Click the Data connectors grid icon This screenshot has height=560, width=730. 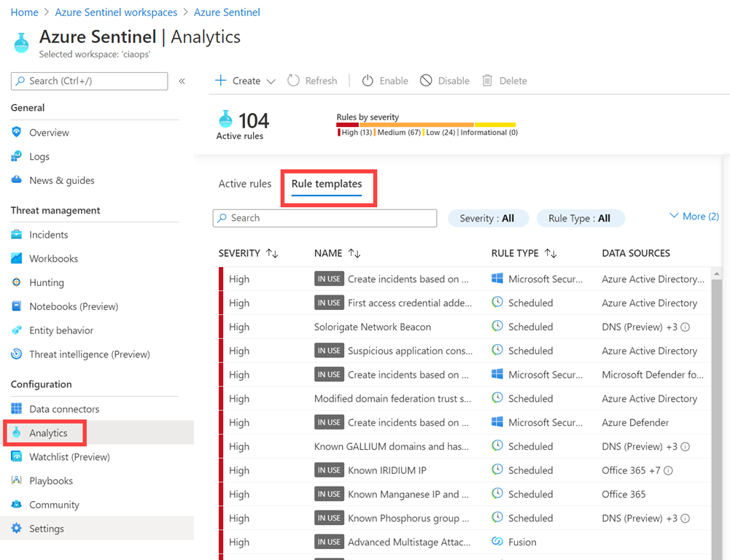coord(17,409)
